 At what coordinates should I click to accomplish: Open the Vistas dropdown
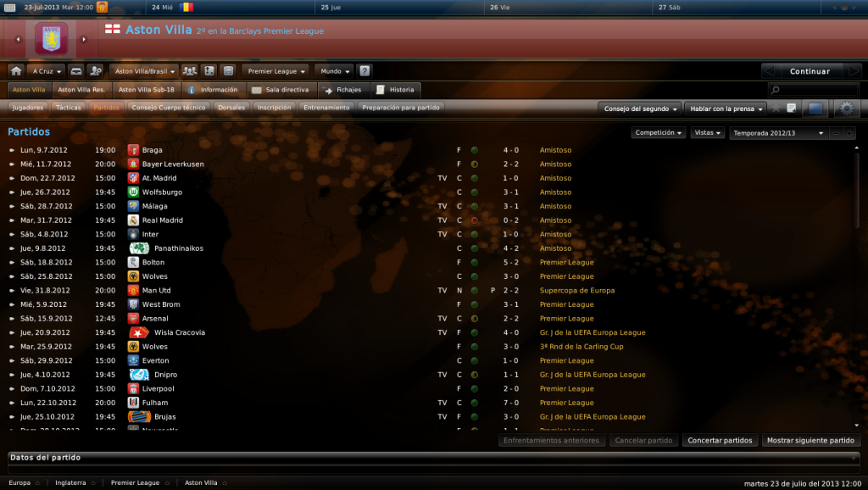pyautogui.click(x=708, y=133)
